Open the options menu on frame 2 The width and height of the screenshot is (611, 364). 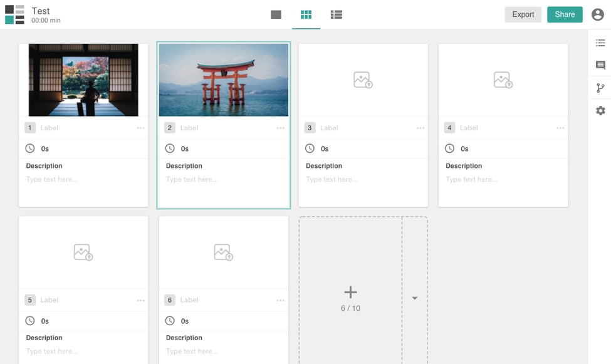[280, 128]
